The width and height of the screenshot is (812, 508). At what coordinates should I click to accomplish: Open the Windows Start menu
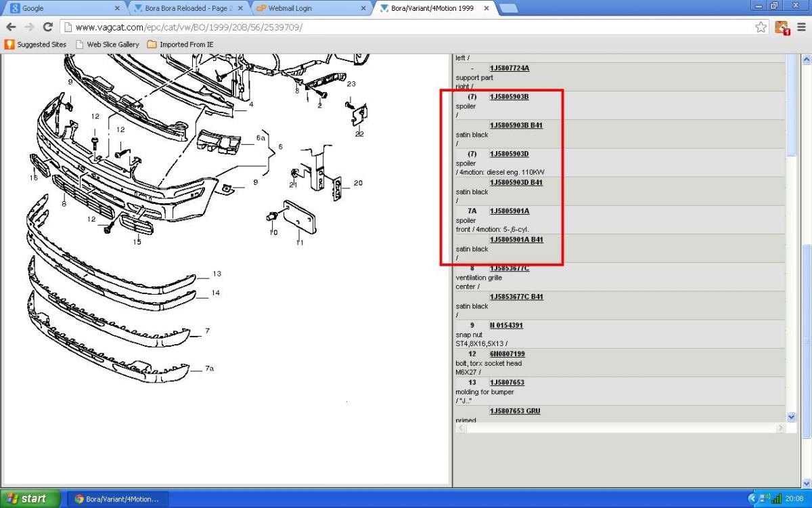pyautogui.click(x=30, y=499)
